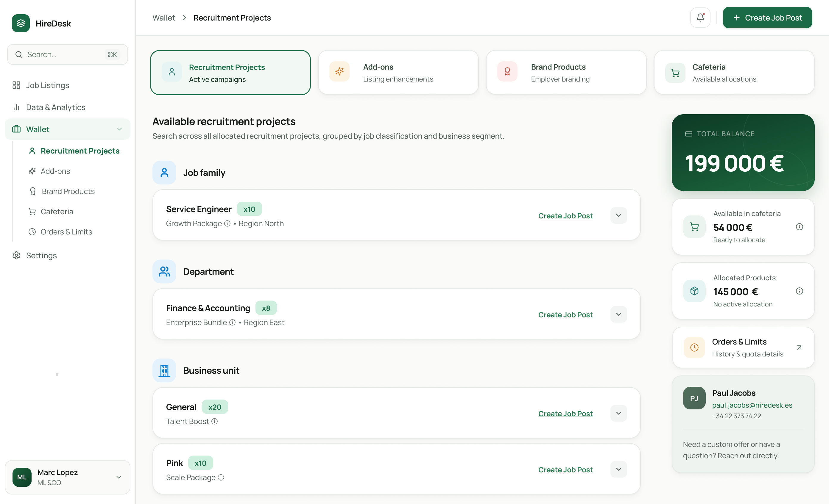Expand the Service Engineer row chevron

point(618,215)
